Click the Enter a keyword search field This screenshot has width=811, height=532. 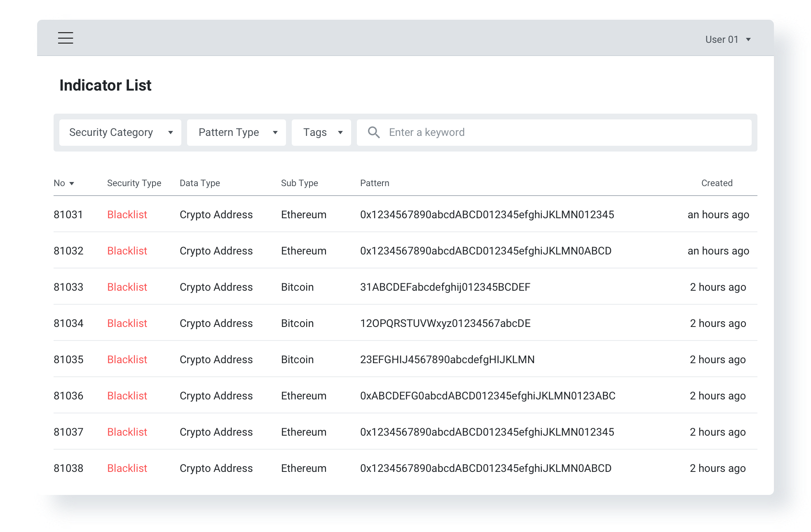point(554,133)
